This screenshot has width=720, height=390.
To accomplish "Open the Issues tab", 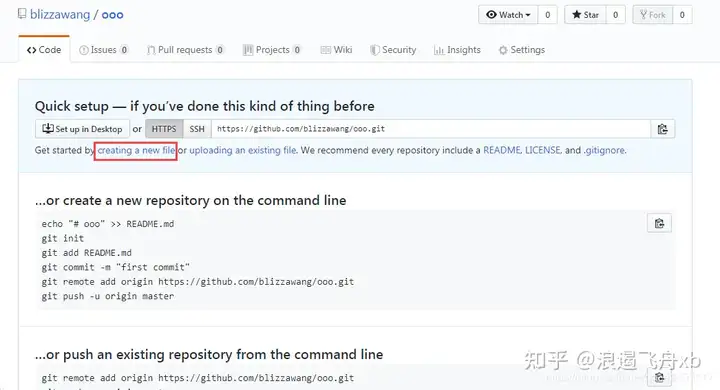I will tap(103, 50).
